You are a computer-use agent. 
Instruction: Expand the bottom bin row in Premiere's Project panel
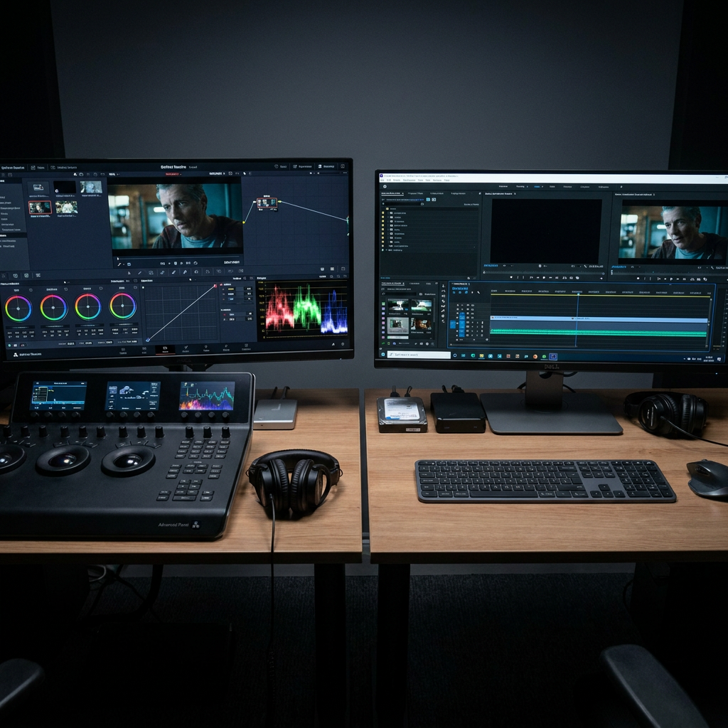point(386,250)
